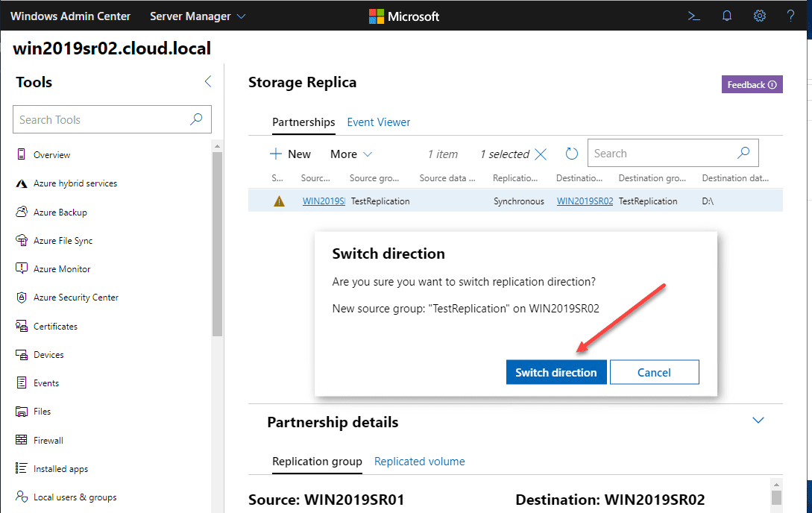
Task: Confirm with the Switch direction button
Action: [x=556, y=372]
